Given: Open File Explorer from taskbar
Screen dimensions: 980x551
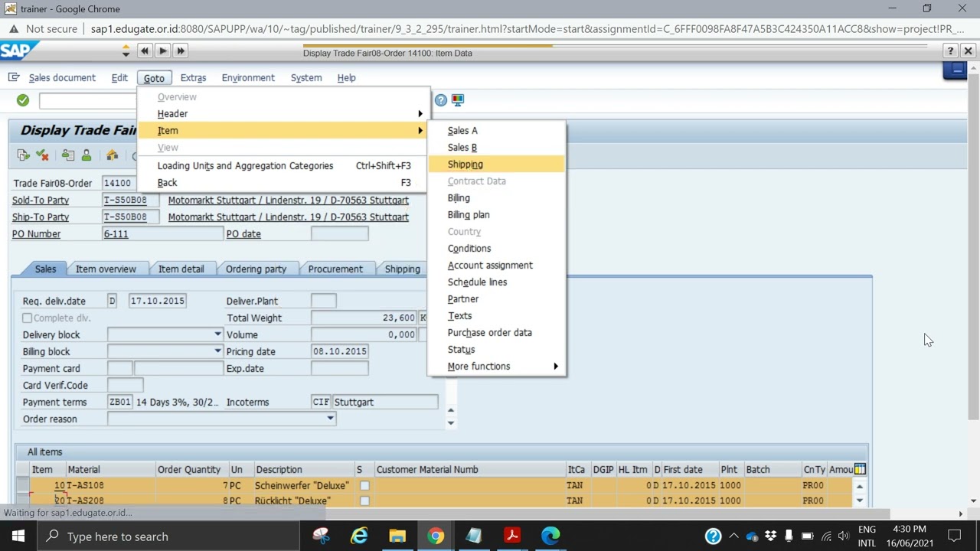Looking at the screenshot, I should coord(397,536).
